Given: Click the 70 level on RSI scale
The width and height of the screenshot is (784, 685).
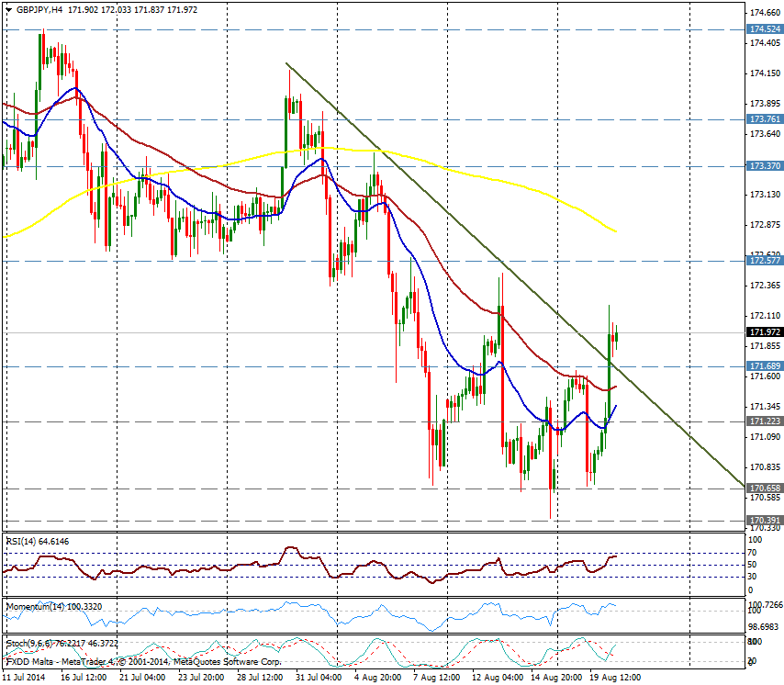Looking at the screenshot, I should tap(752, 553).
